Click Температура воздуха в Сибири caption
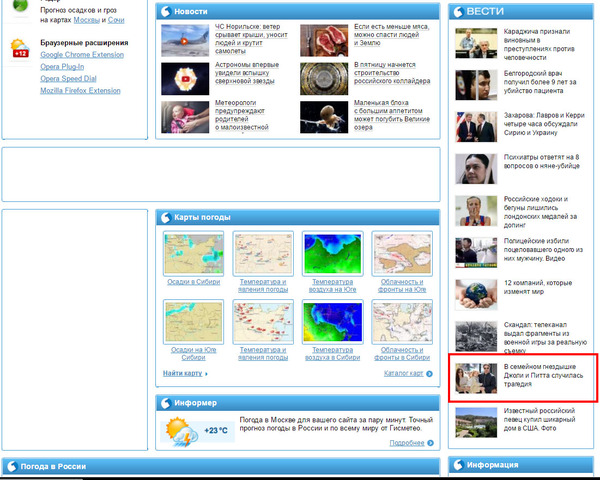The height and width of the screenshot is (480, 600). (333, 353)
